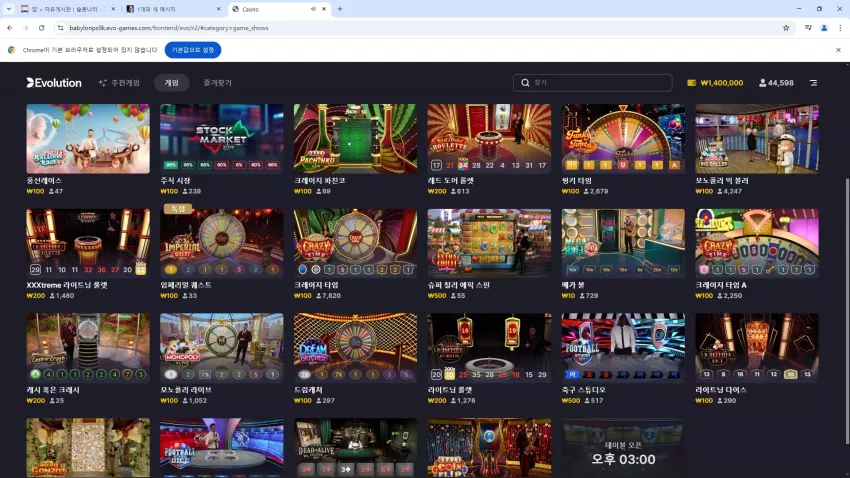Screen dimensions: 850x478
Task: Dismiss the default browser notification bar
Action: (838, 50)
